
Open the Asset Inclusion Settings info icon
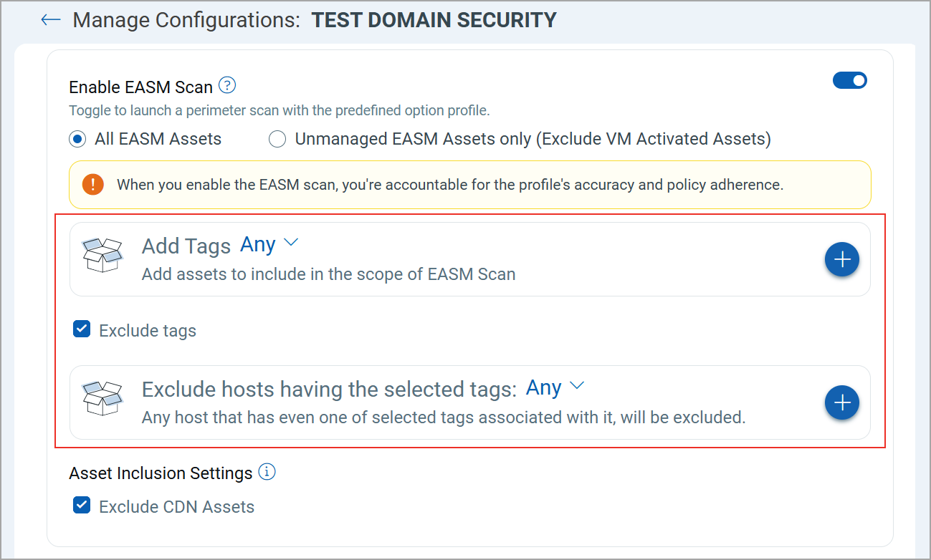pyautogui.click(x=267, y=472)
